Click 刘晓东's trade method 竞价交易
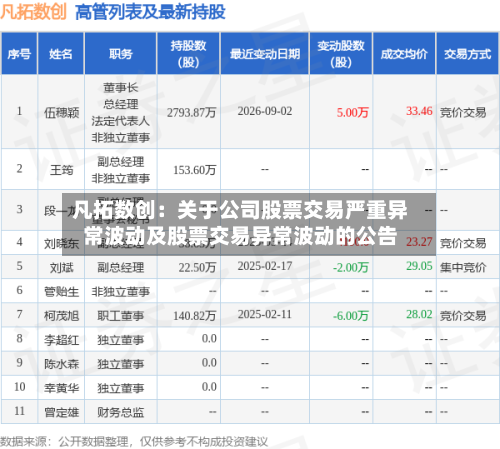Screen dimensions: 500x449 (463, 243)
